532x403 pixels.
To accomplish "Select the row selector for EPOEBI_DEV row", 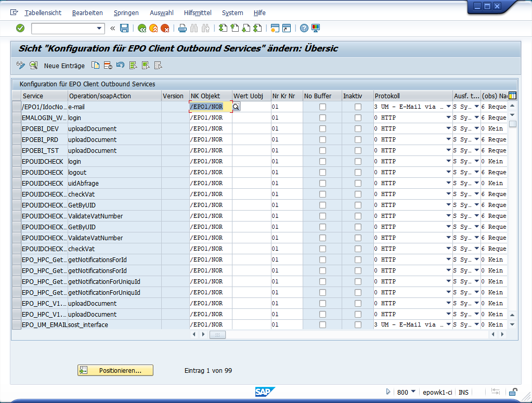I will coord(16,128).
